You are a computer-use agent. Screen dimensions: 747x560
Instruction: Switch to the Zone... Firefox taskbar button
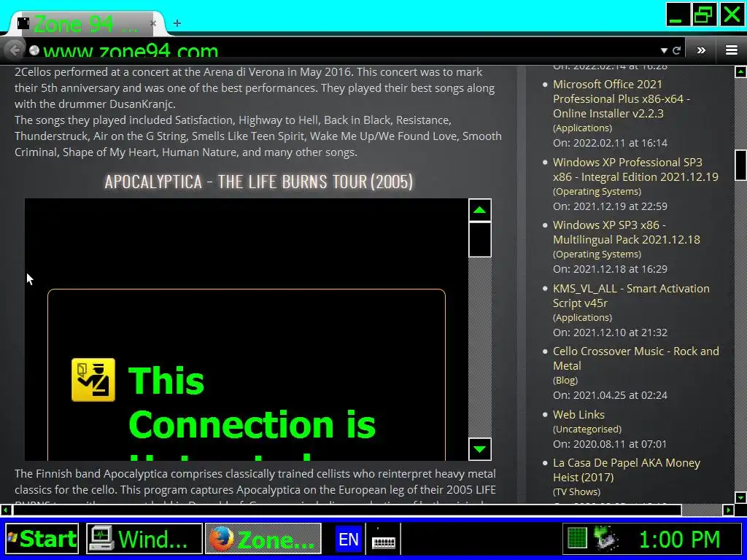tap(263, 539)
